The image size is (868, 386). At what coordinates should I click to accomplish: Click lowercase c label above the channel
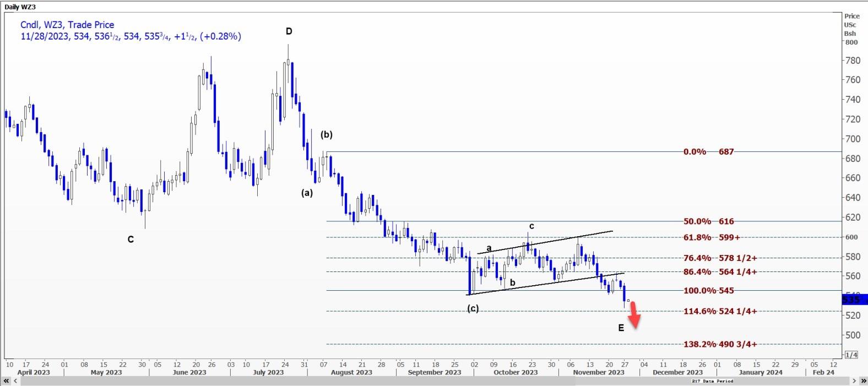coord(531,226)
